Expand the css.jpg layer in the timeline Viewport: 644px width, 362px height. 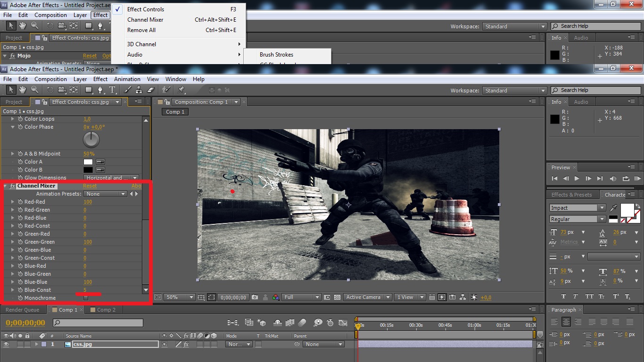36,344
